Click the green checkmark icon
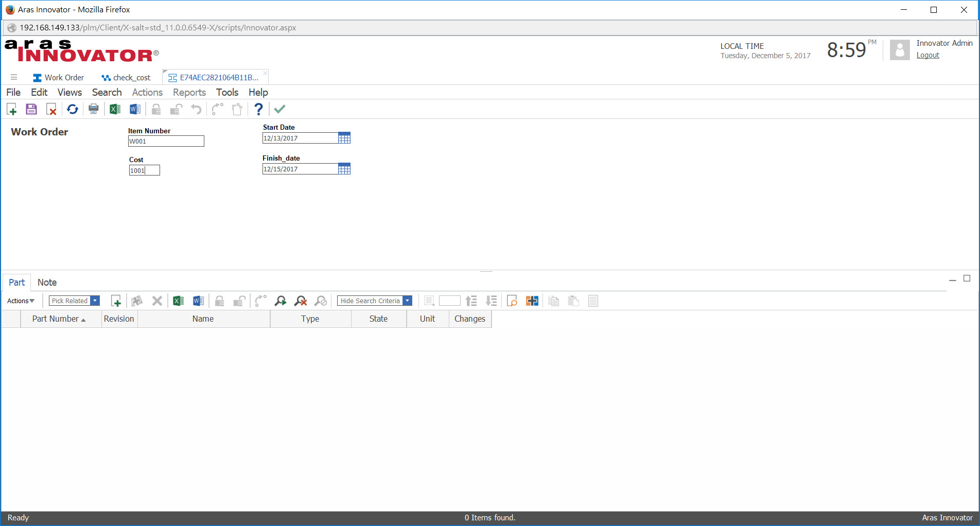This screenshot has height=526, width=980. tap(279, 109)
